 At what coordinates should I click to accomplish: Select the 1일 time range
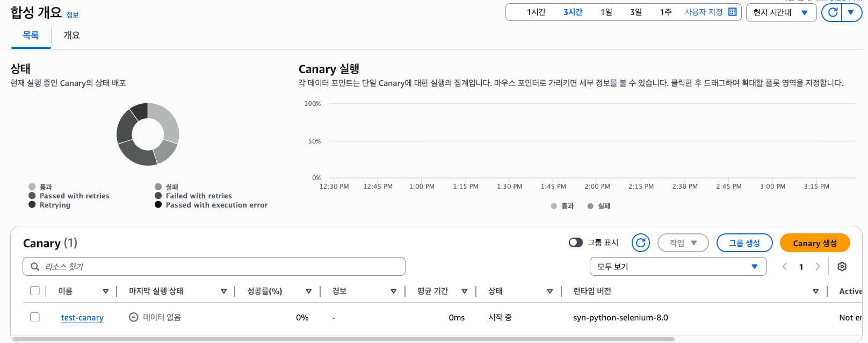pyautogui.click(x=606, y=12)
